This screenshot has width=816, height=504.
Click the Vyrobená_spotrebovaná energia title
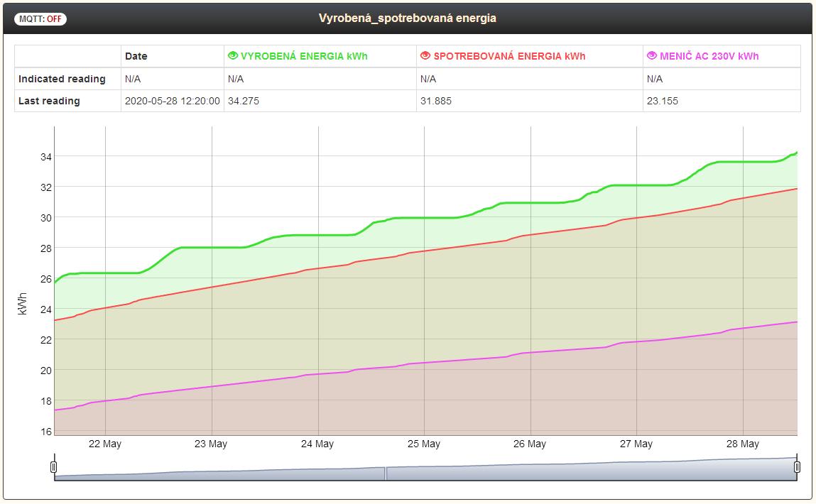click(408, 18)
